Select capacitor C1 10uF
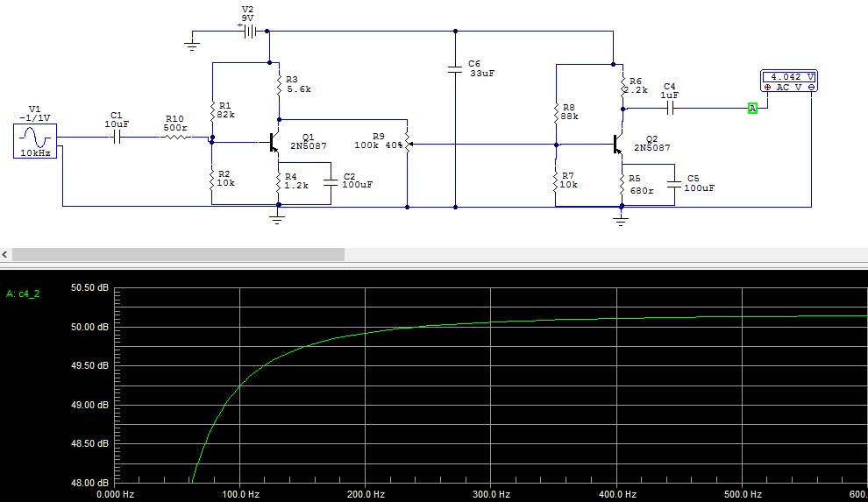This screenshot has width=868, height=502. point(117,138)
